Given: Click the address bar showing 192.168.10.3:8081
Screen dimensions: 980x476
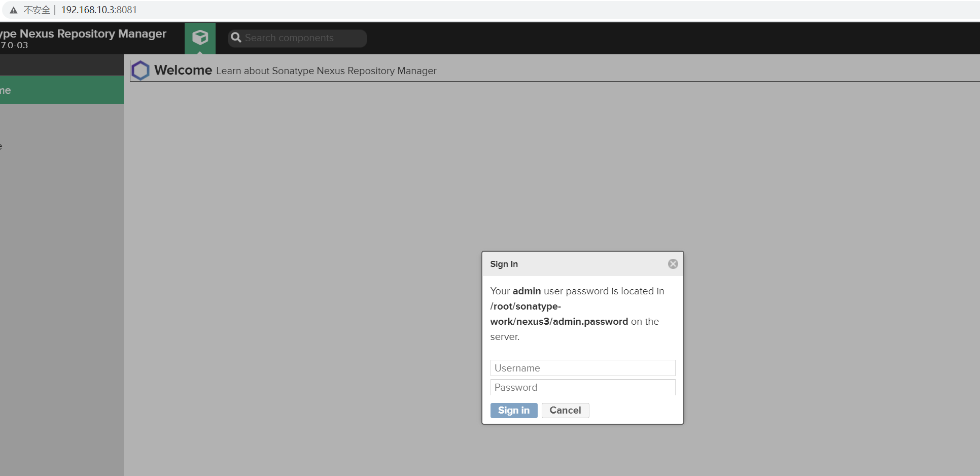Looking at the screenshot, I should coord(98,9).
